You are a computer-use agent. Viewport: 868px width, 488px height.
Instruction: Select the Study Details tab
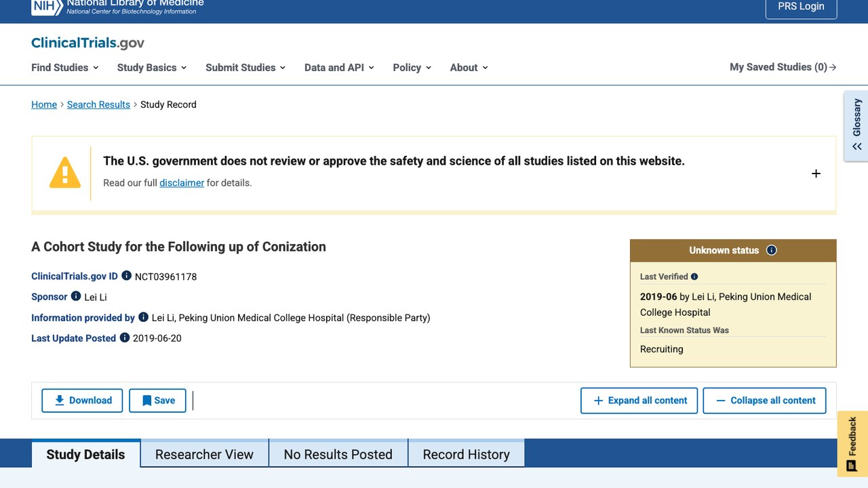point(85,454)
